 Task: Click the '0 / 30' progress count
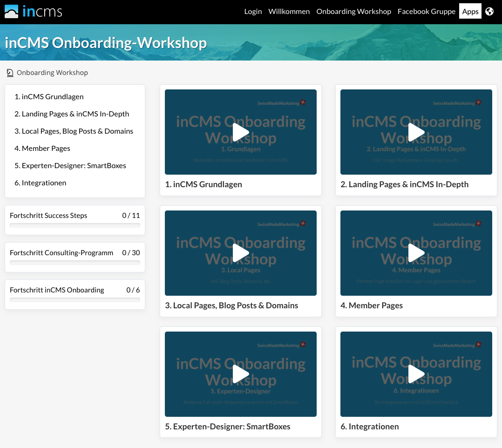click(x=131, y=253)
